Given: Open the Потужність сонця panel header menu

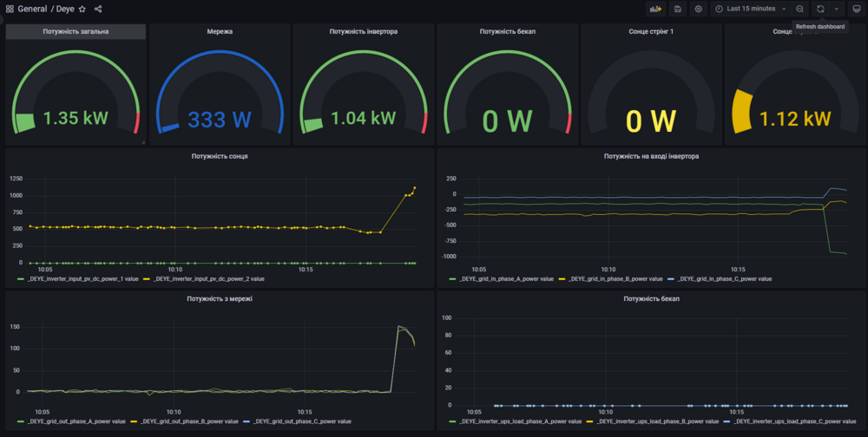Looking at the screenshot, I should click(x=220, y=156).
